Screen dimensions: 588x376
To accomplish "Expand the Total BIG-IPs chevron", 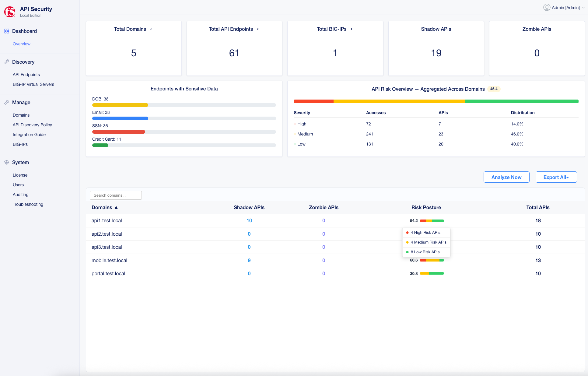I will pyautogui.click(x=352, y=29).
